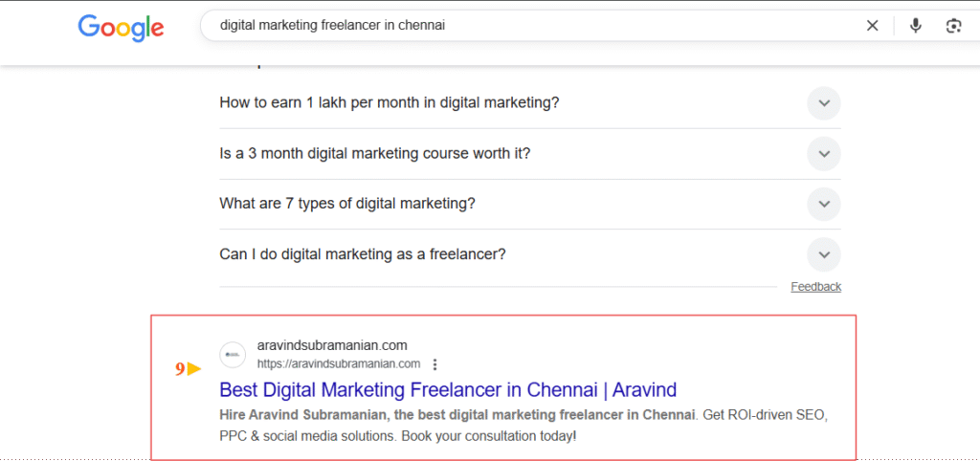Click the https://aravindsubramanian.com URL text
The width and height of the screenshot is (980, 461).
tap(339, 364)
